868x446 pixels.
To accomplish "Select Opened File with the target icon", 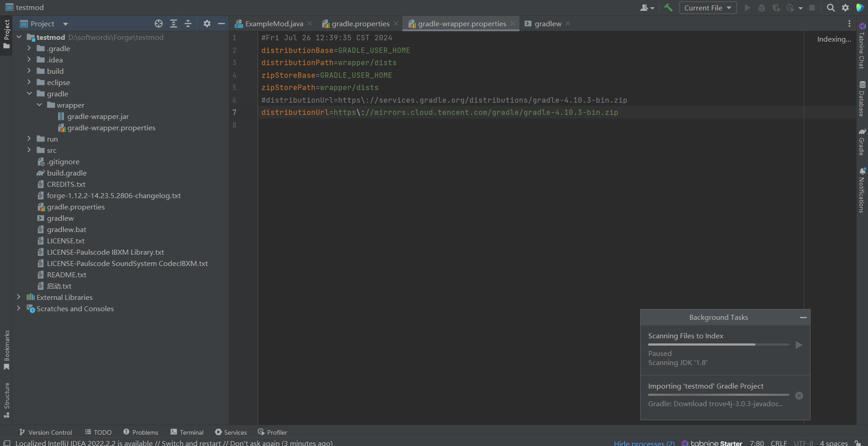I will coord(158,24).
